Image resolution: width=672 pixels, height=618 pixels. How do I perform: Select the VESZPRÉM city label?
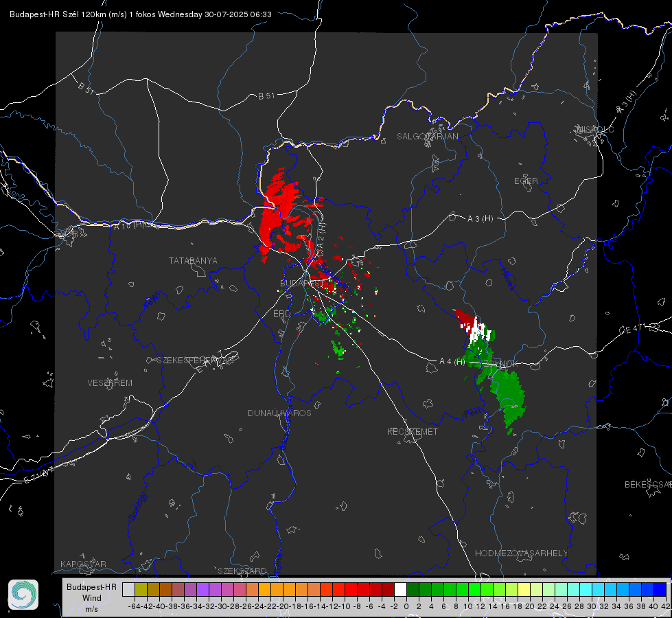pos(110,382)
